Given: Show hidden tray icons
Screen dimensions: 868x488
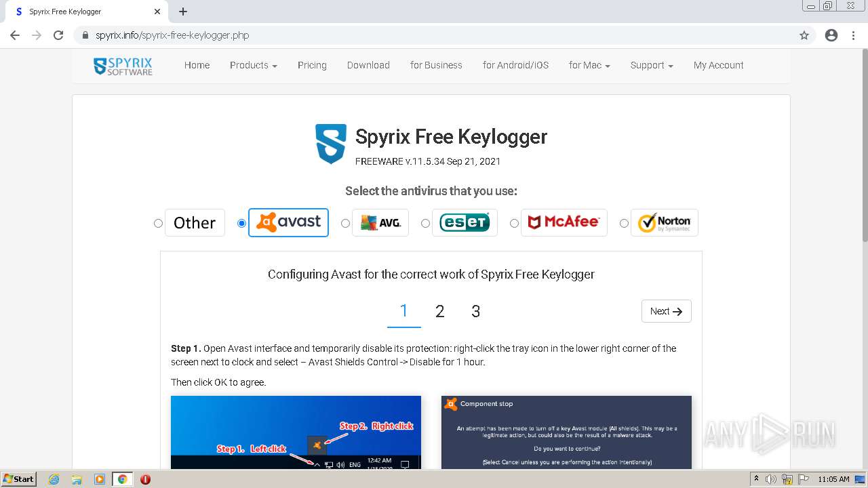Looking at the screenshot, I should 757,479.
